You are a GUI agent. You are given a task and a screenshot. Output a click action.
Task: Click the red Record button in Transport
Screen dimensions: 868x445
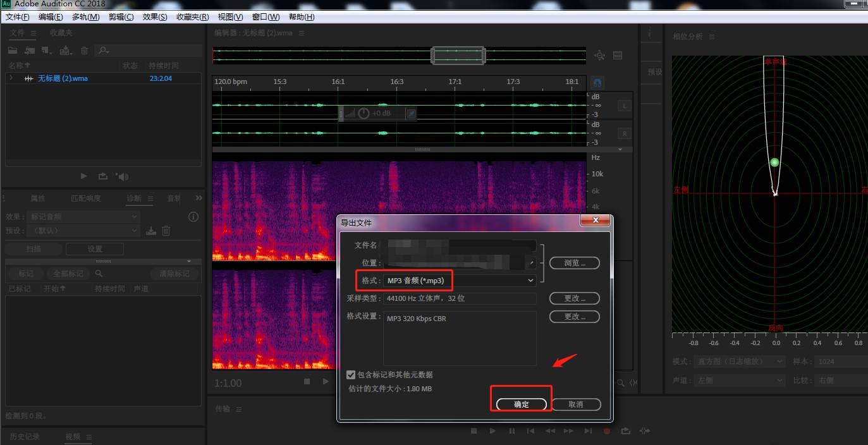607,431
